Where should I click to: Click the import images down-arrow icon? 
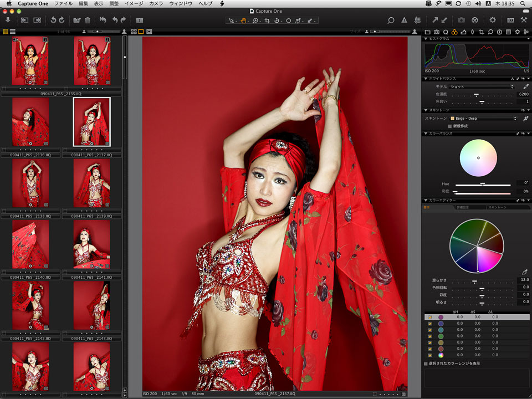[8, 21]
